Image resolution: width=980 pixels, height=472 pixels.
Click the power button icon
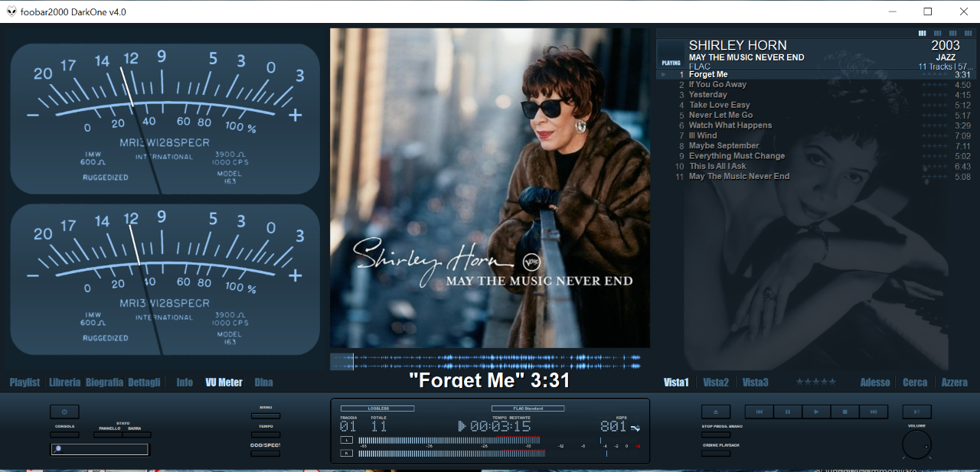pyautogui.click(x=64, y=412)
